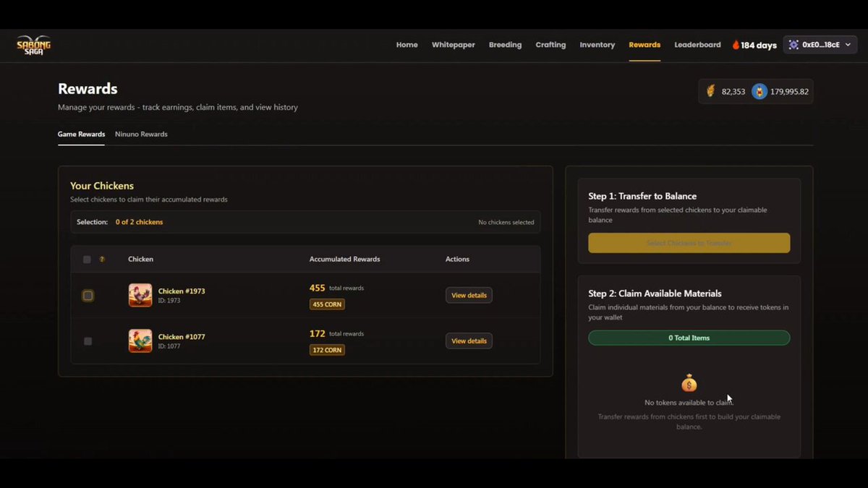868x488 pixels.
Task: View details for Chicken #1973
Action: tap(469, 295)
